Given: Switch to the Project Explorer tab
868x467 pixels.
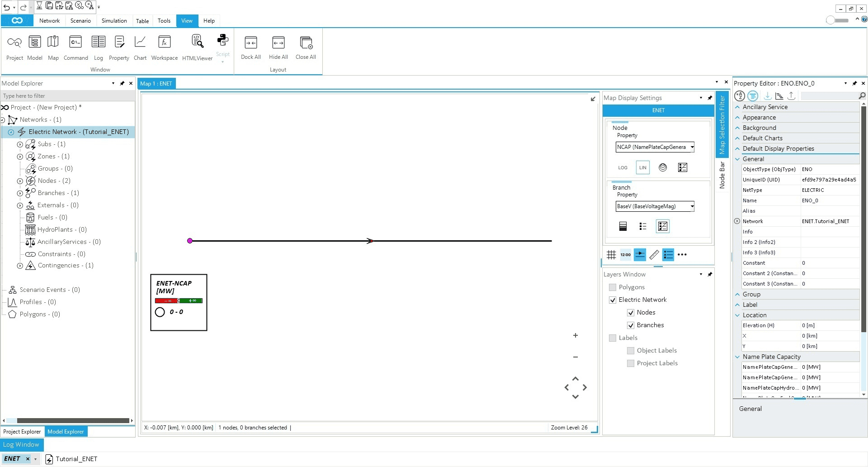Looking at the screenshot, I should 22,432.
